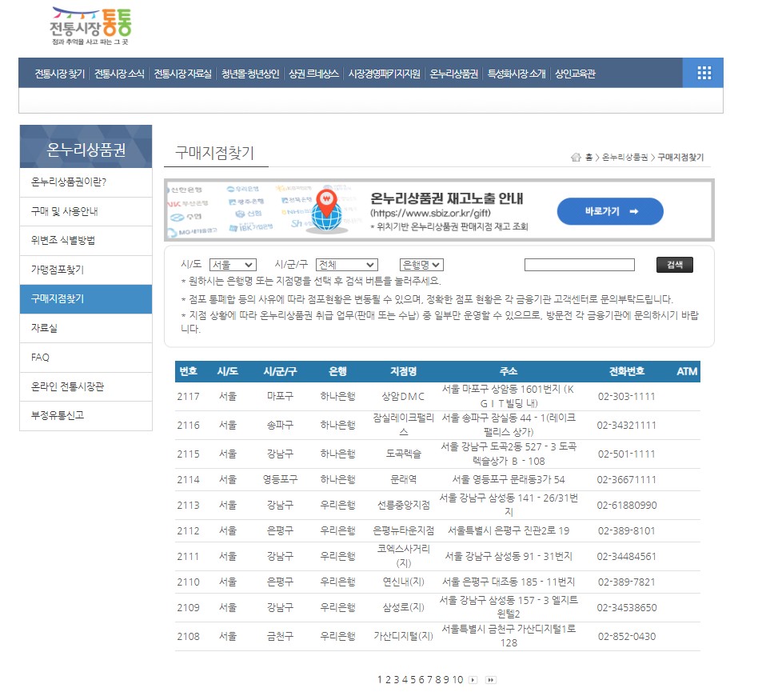The width and height of the screenshot is (762, 700).
Task: Open 전통시장 찾기 menu
Action: [x=60, y=74]
